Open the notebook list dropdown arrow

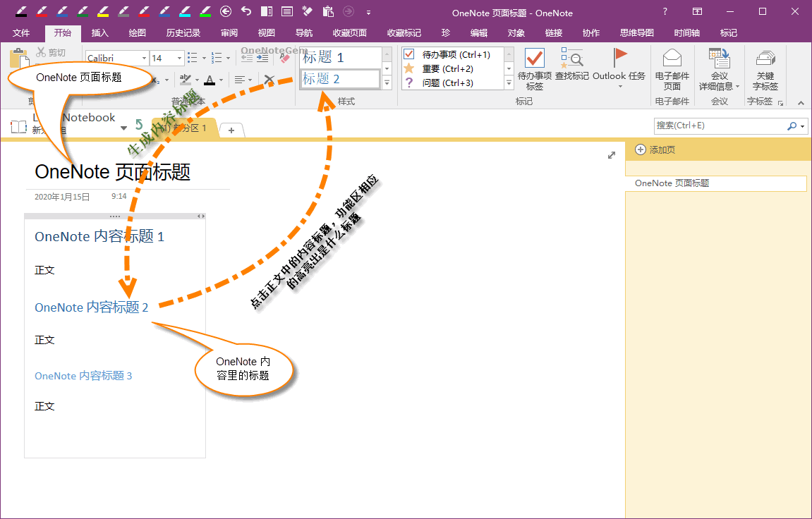123,128
